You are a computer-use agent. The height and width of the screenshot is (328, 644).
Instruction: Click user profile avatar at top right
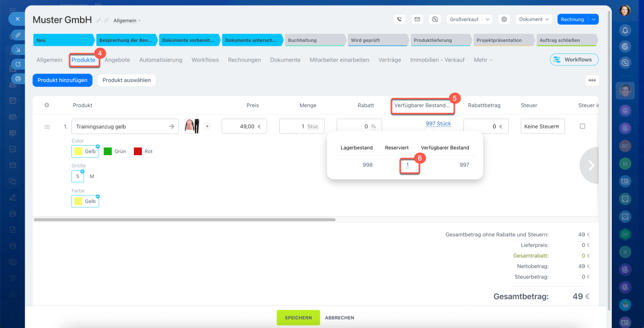[x=625, y=10]
